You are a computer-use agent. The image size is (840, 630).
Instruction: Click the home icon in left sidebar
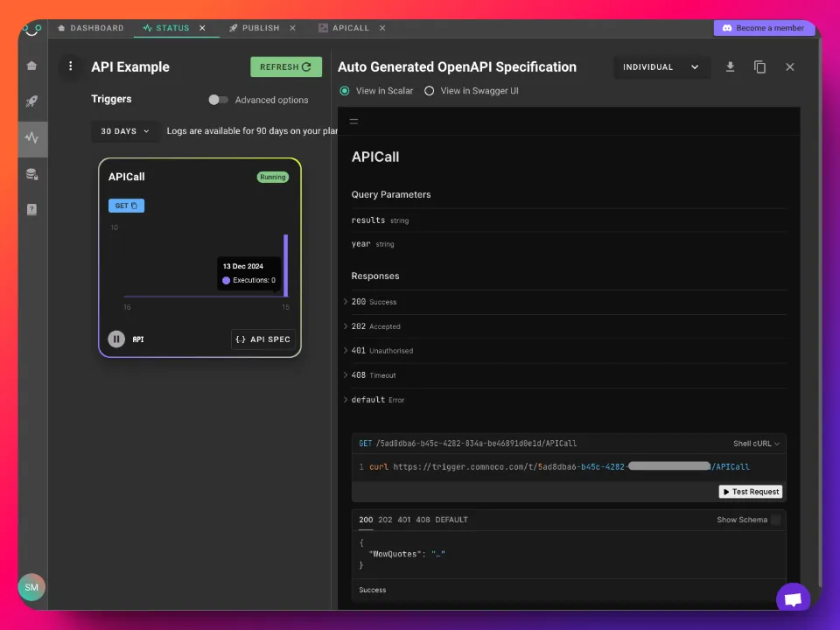[x=32, y=66]
